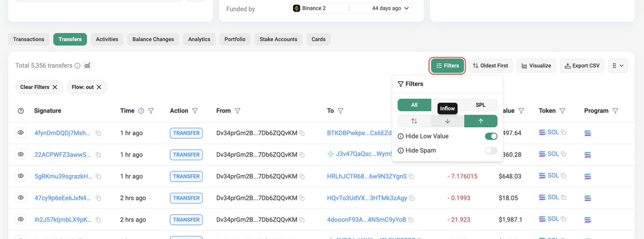This screenshot has width=644, height=239.
Task: View details eye for the 22ACPWFZ3awwS row
Action: [x=21, y=155]
